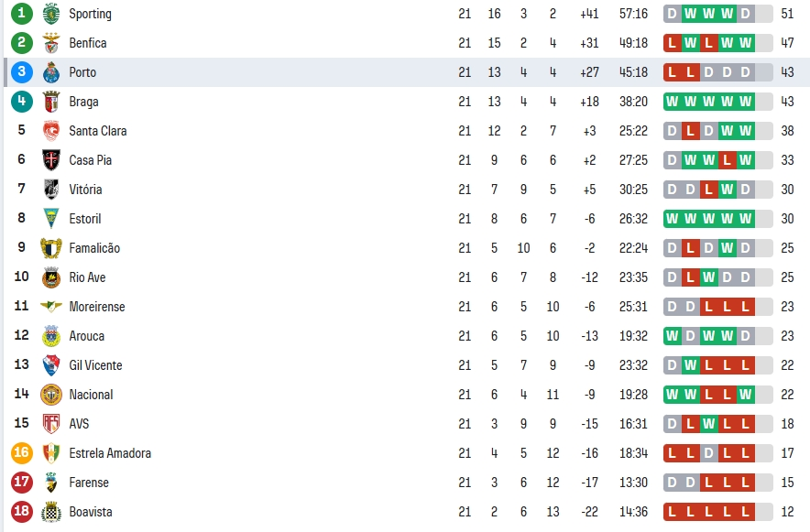810x532 pixels.
Task: Click the Gil Vicente team name
Action: 95,365
